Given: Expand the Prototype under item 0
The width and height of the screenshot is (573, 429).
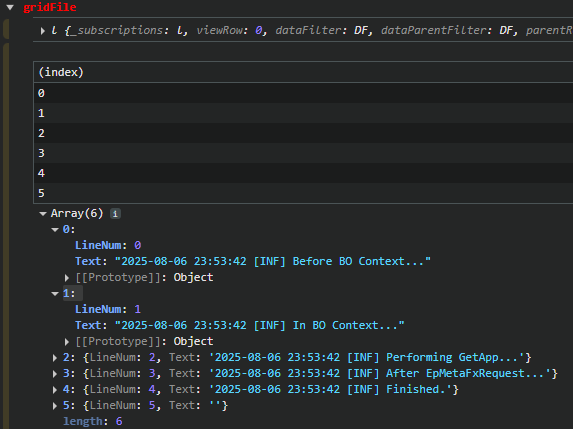Looking at the screenshot, I should pyautogui.click(x=67, y=278).
